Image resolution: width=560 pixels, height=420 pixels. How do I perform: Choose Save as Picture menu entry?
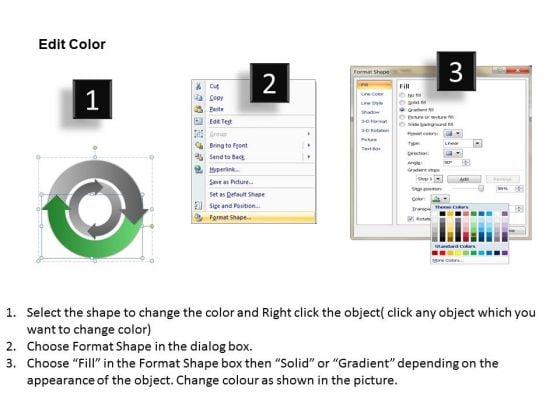[231, 182]
